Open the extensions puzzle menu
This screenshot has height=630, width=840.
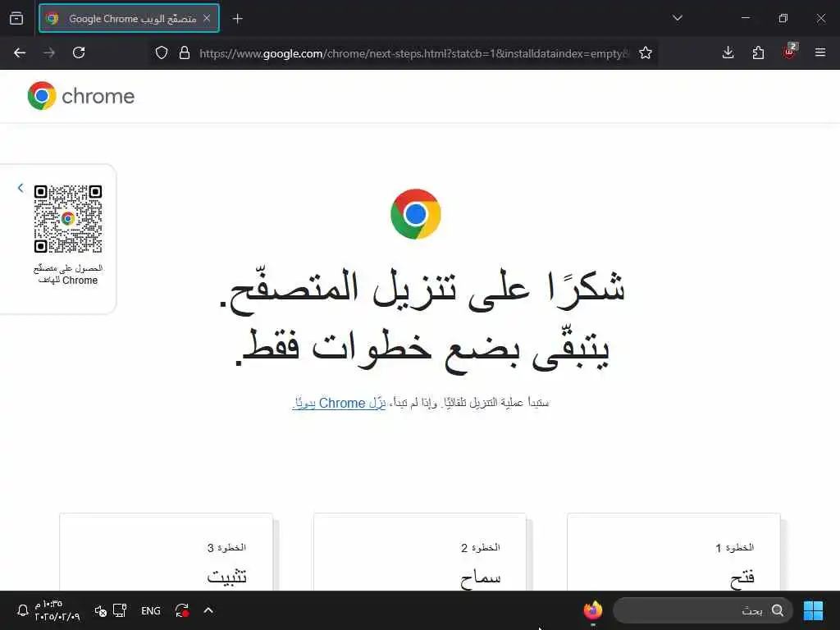pyautogui.click(x=758, y=52)
